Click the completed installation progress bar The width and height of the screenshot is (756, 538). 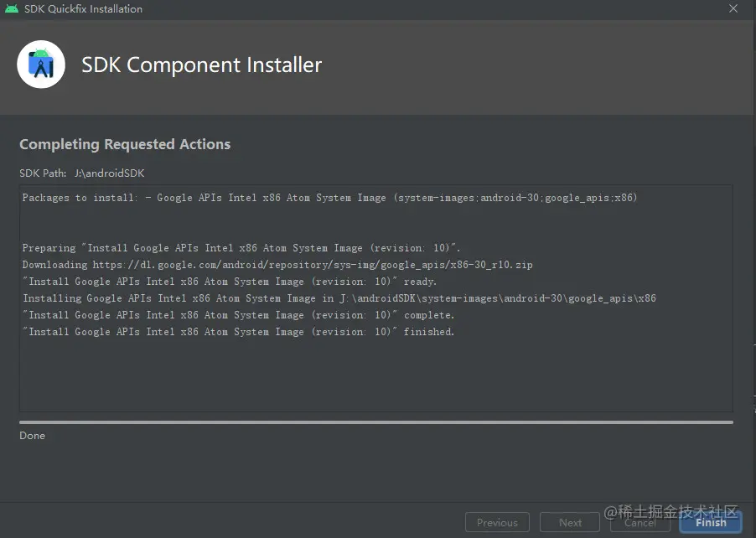(375, 422)
